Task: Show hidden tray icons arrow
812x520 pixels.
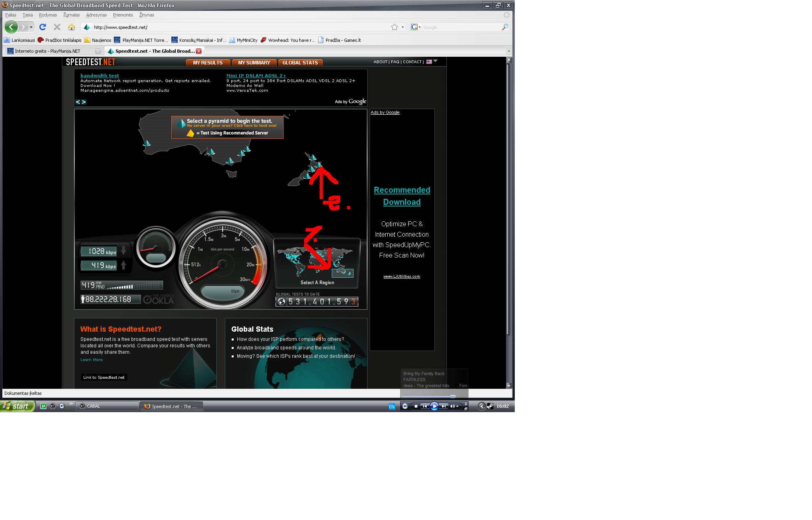Action: click(482, 406)
